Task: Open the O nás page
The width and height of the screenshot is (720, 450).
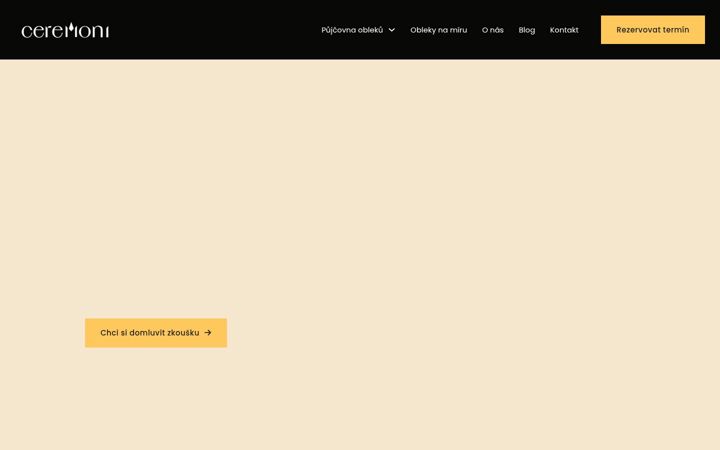Action: (x=493, y=30)
